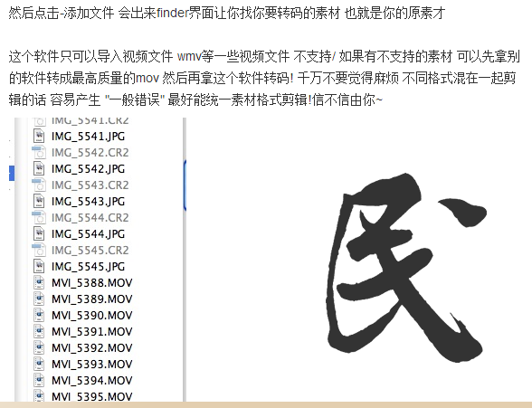This screenshot has height=408, width=532.
Task: Click the word finder in first line
Action: click(x=172, y=13)
